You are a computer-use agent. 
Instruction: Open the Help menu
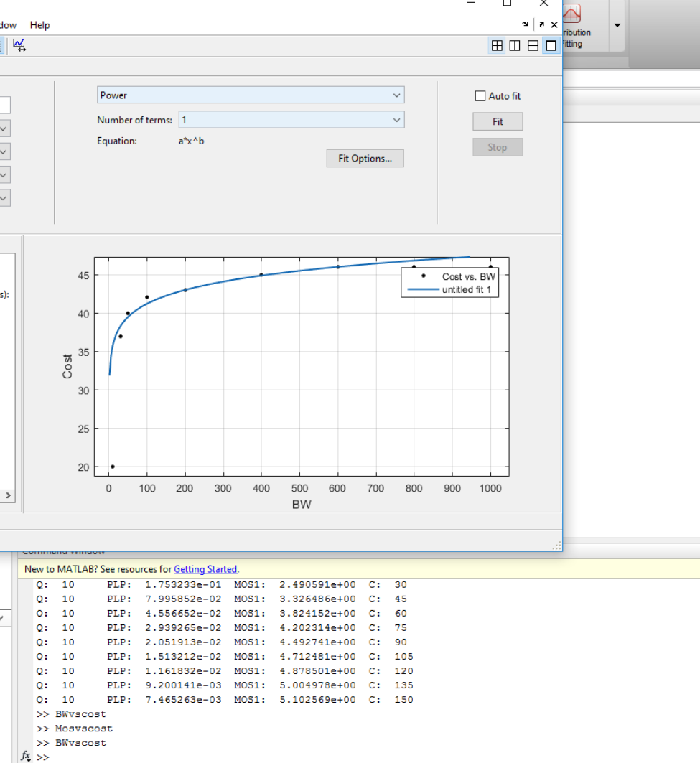coord(39,25)
